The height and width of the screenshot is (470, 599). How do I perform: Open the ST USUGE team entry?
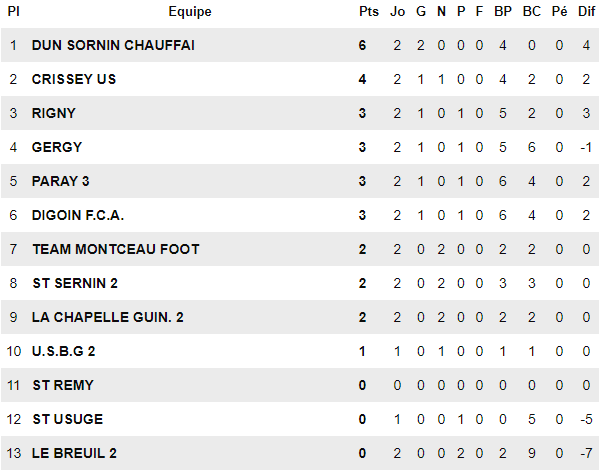[x=68, y=419]
